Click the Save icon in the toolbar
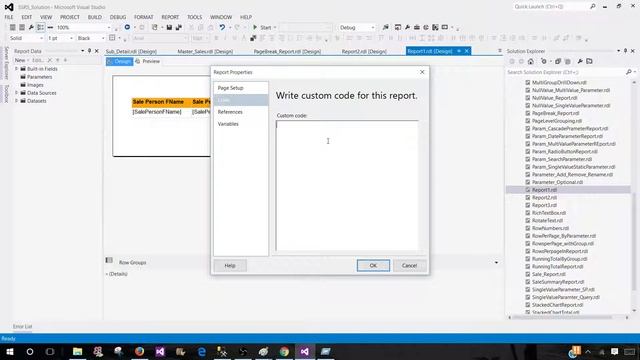 coord(169,27)
